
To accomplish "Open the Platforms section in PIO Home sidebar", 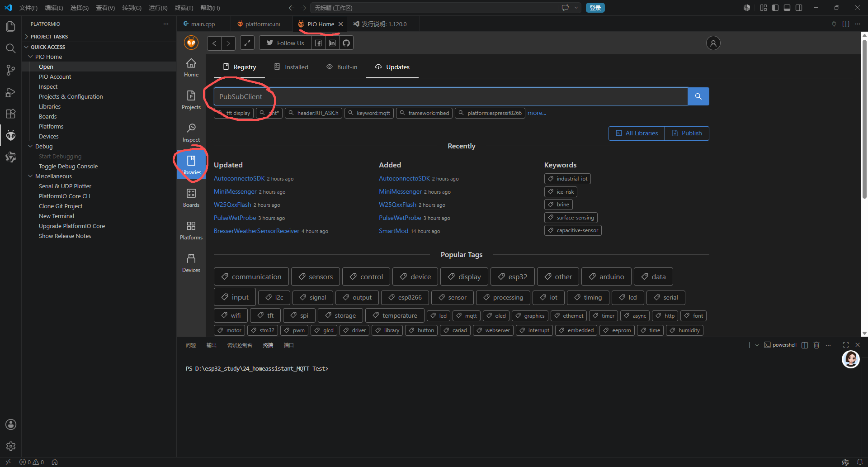I will [191, 230].
